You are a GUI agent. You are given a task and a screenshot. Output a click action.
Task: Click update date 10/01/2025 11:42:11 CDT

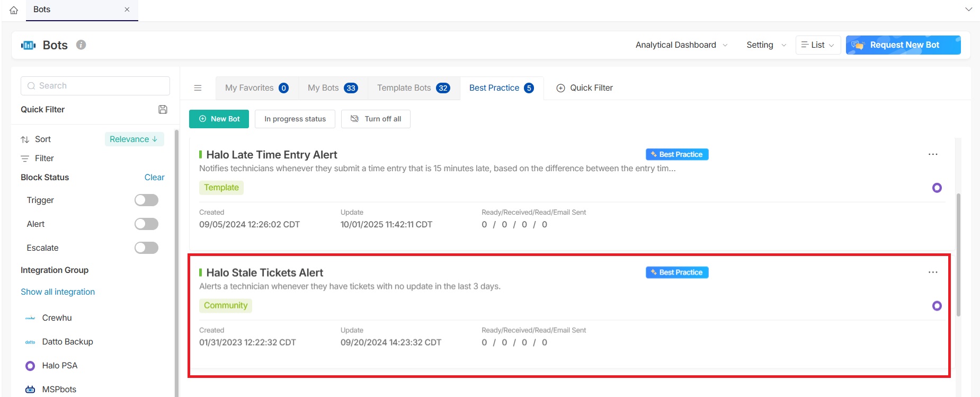point(386,225)
